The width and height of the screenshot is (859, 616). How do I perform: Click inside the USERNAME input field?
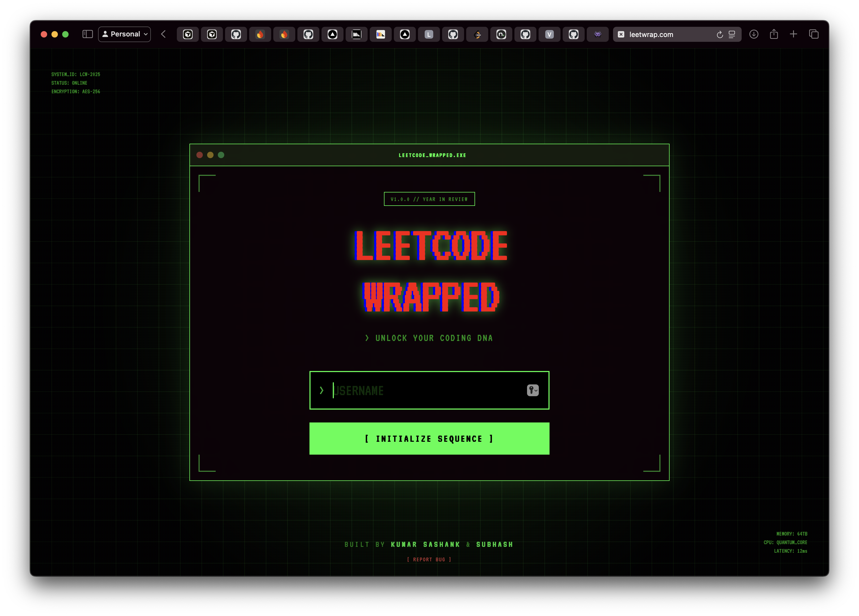pos(417,391)
